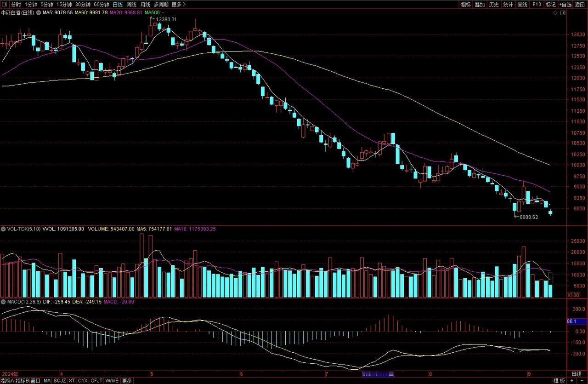Zoom in chart with plus icon
Screen dimensions: 588x384
(x=572, y=381)
